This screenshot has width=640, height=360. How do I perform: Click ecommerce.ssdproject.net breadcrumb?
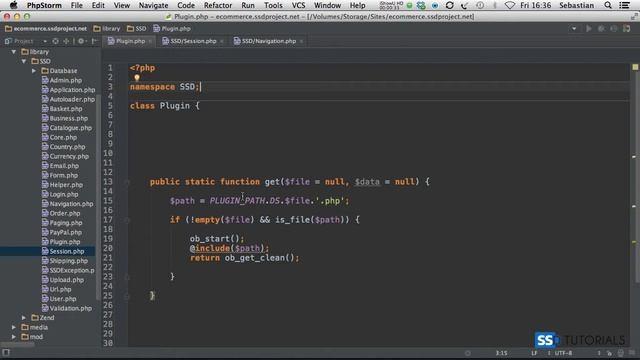click(46, 29)
